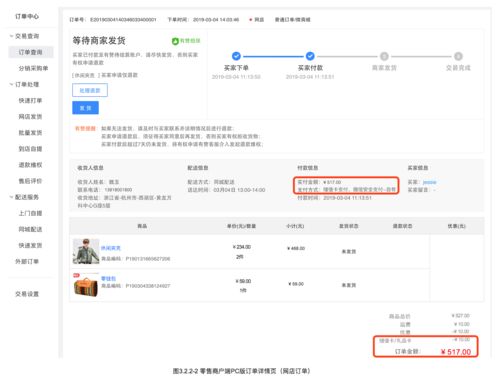Open the buyer name link

click(429, 182)
